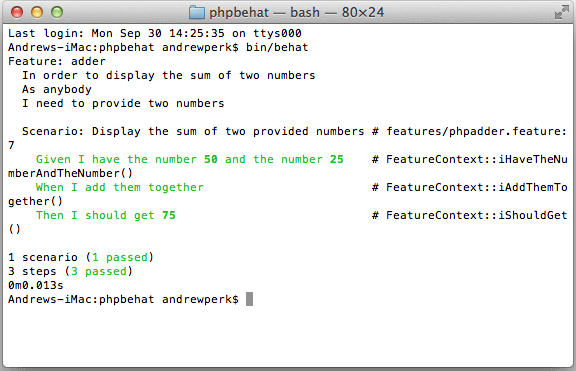Click the 'Feature: adder' line
This screenshot has height=371, width=576.
click(x=57, y=61)
